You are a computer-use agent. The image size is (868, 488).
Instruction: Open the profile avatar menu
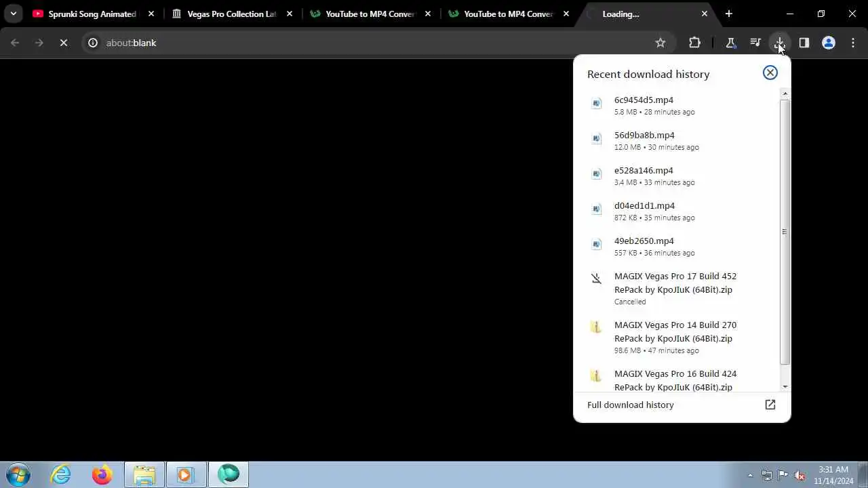[x=829, y=43]
